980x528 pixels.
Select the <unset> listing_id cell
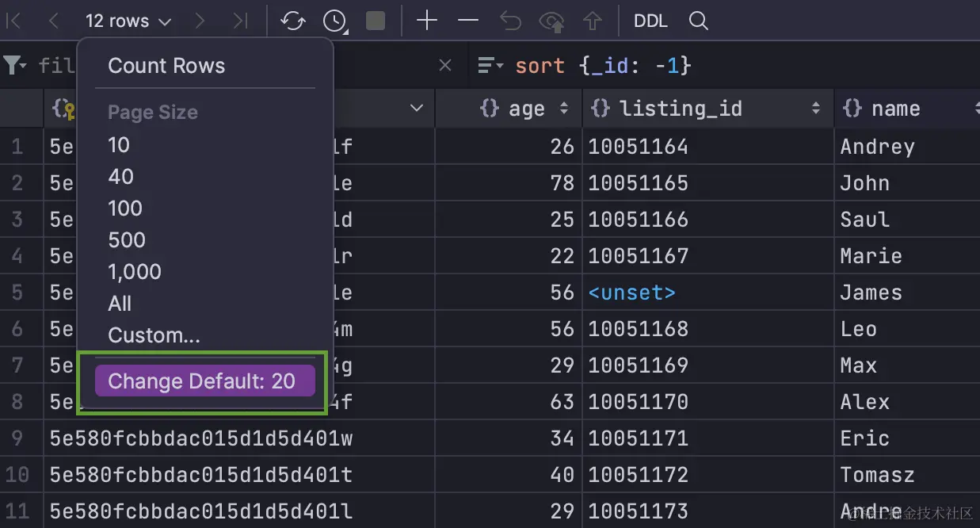(708, 293)
